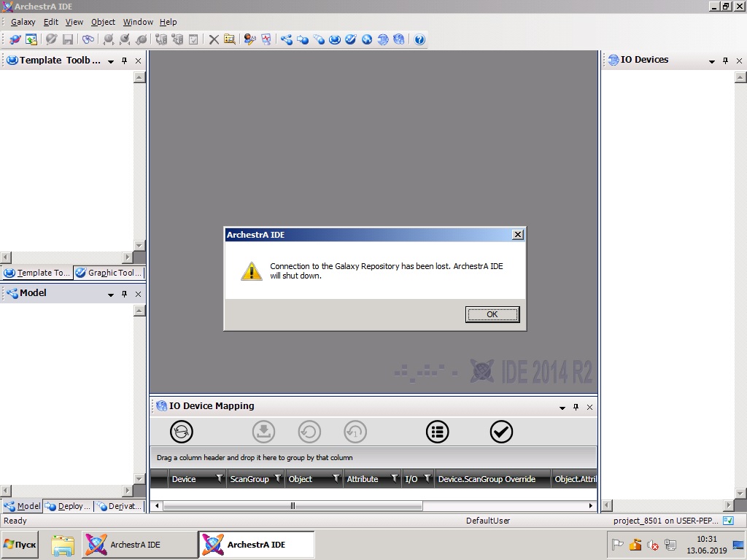
Task: Switch to the Deployment tab
Action: 68,506
